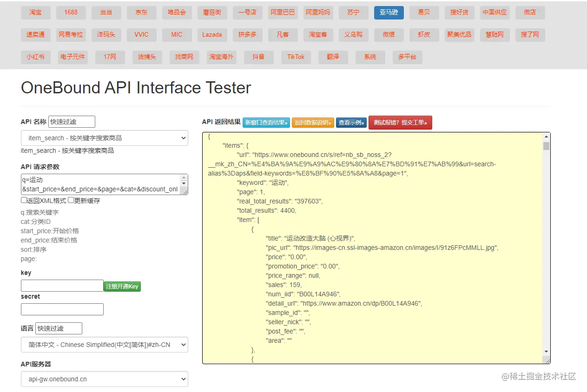This screenshot has width=587, height=392.
Task: Focus the key input field
Action: pos(62,286)
